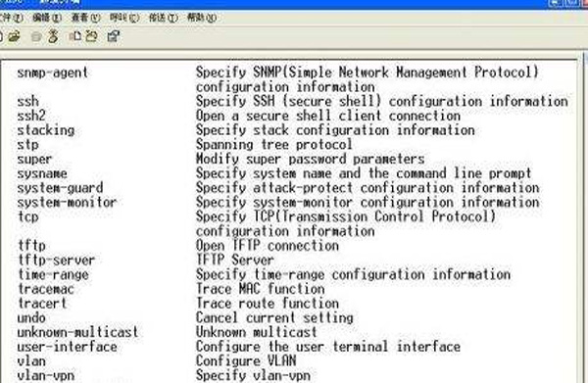
Task: Click the vlan-vpn command entry
Action: 46,375
